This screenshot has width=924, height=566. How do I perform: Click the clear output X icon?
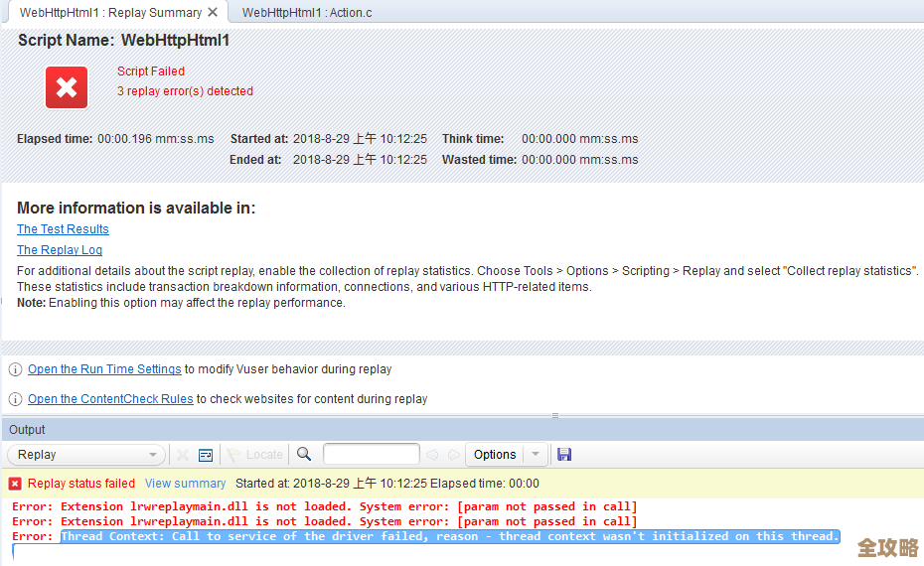[x=183, y=455]
